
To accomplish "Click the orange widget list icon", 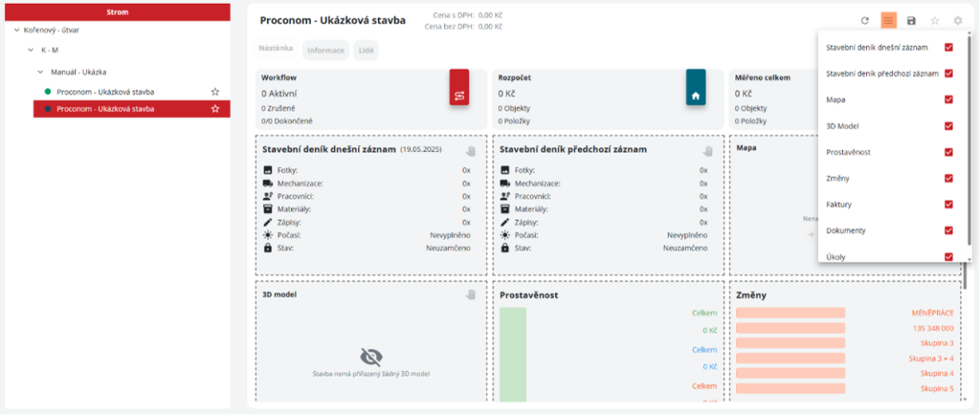I will coord(889,20).
